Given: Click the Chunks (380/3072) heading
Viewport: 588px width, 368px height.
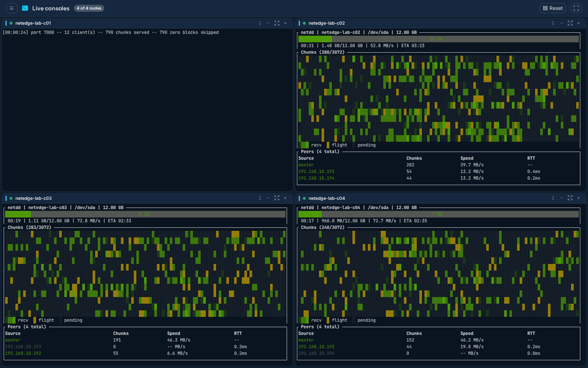Looking at the screenshot, I should (x=323, y=52).
